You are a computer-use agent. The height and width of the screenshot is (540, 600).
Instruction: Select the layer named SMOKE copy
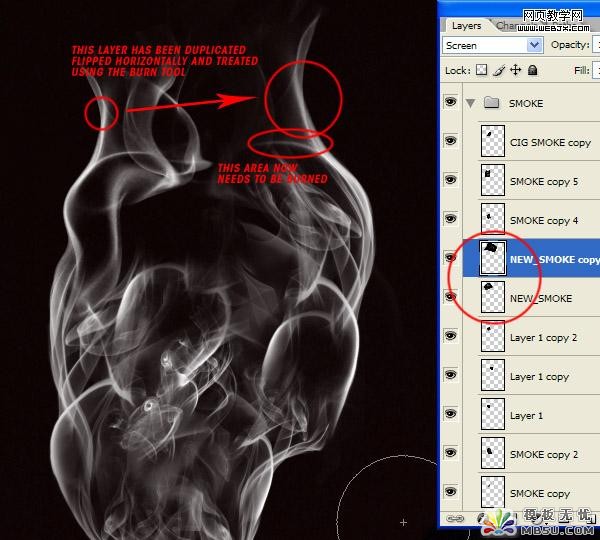[540, 494]
